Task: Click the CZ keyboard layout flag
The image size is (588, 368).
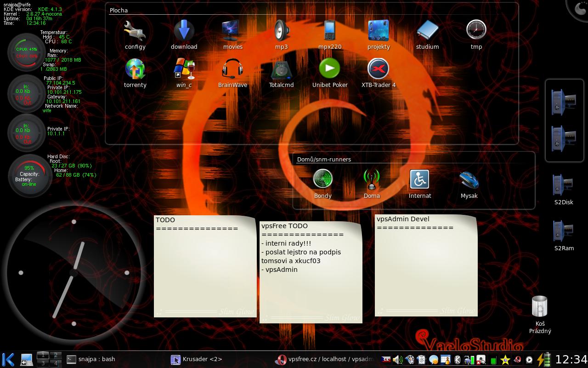Action: (385, 359)
